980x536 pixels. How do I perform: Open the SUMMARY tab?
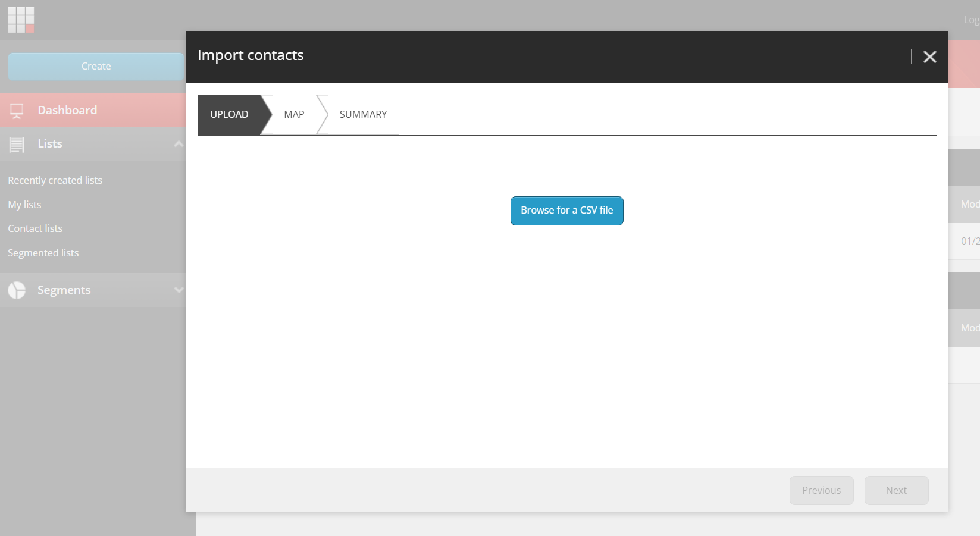[x=362, y=114]
